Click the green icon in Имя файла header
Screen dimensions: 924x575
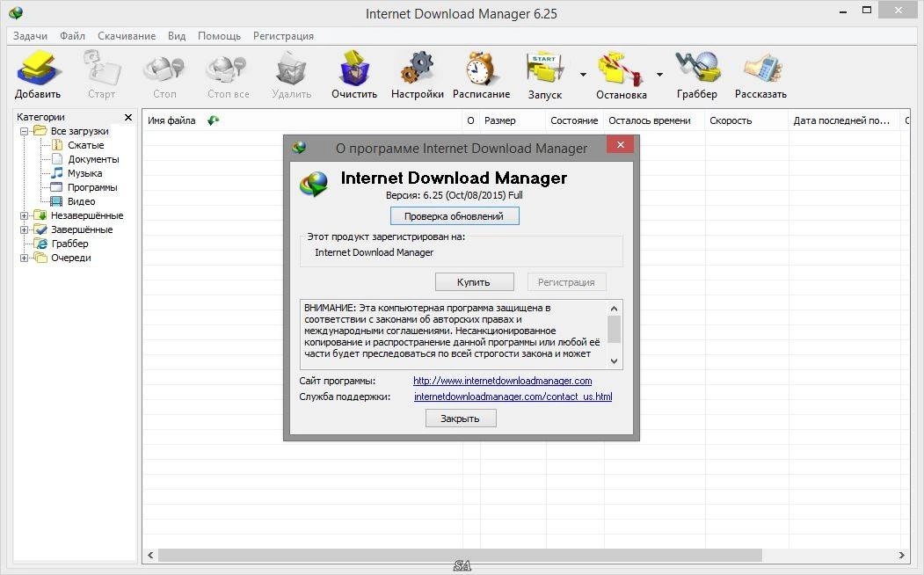[x=214, y=120]
